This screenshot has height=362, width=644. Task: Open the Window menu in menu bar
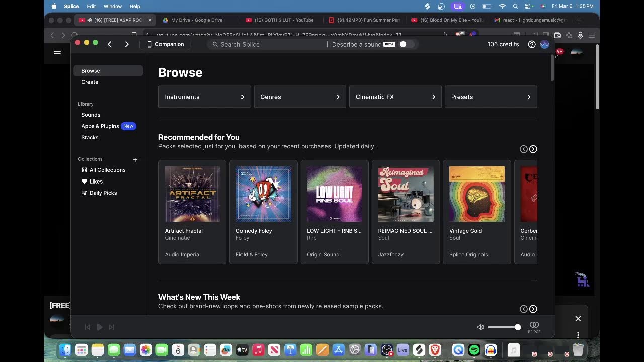[x=113, y=6]
